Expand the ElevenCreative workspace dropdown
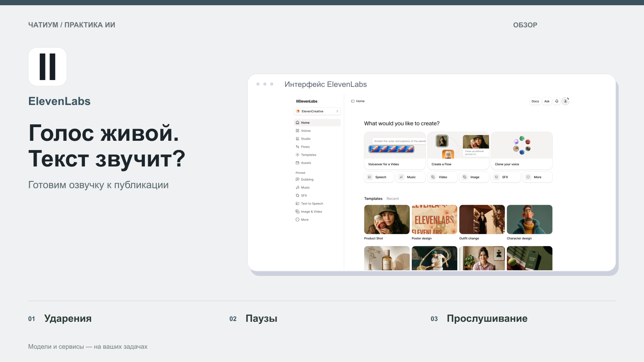This screenshot has height=362, width=644. [x=317, y=111]
